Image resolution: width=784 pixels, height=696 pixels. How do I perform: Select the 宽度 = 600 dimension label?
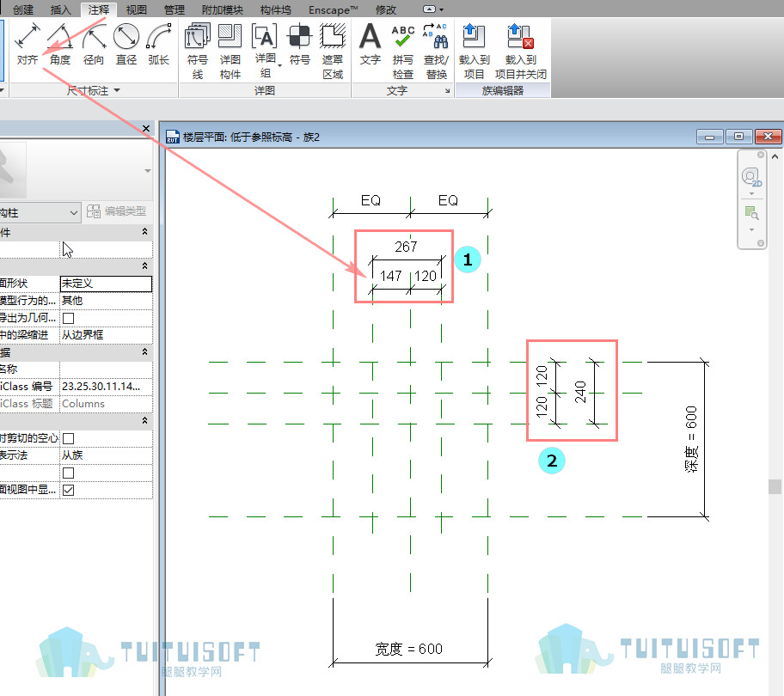(x=409, y=649)
